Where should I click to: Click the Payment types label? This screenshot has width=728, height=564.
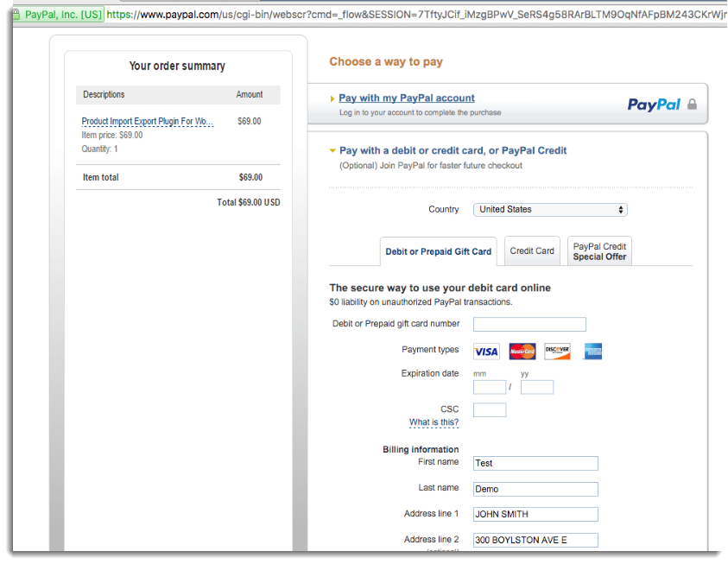(x=430, y=350)
